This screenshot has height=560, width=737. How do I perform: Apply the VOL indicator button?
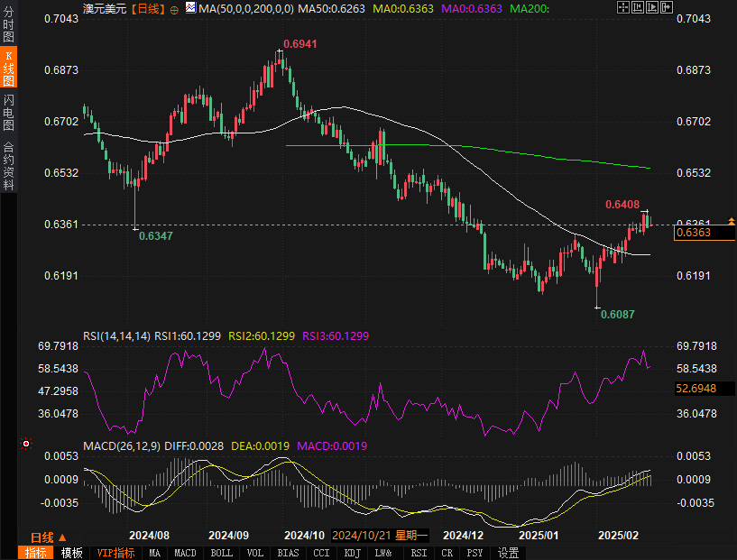255,553
